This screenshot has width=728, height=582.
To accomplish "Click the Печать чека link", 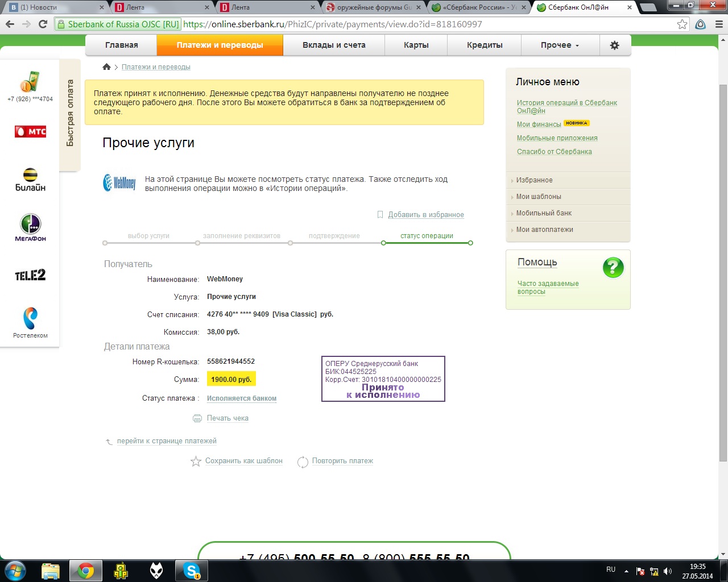I will click(227, 418).
